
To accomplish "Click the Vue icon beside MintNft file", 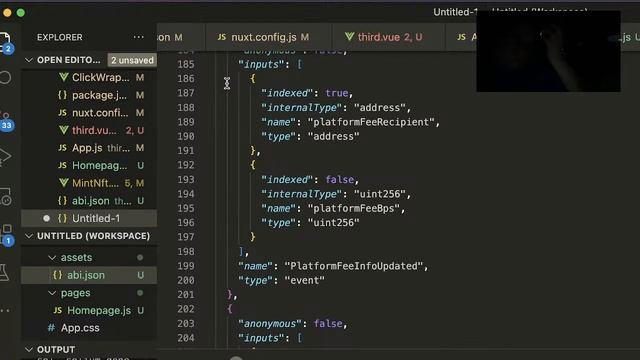I will [x=63, y=183].
